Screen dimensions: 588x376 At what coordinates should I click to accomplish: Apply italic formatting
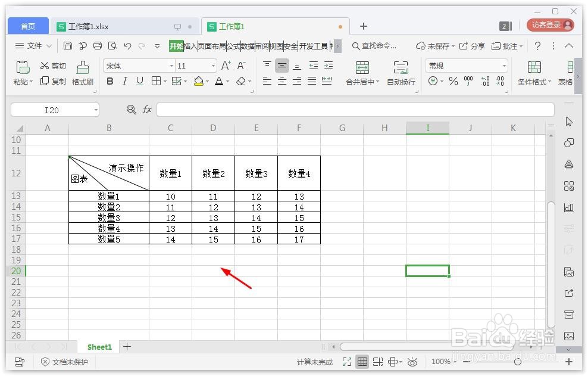coord(124,81)
